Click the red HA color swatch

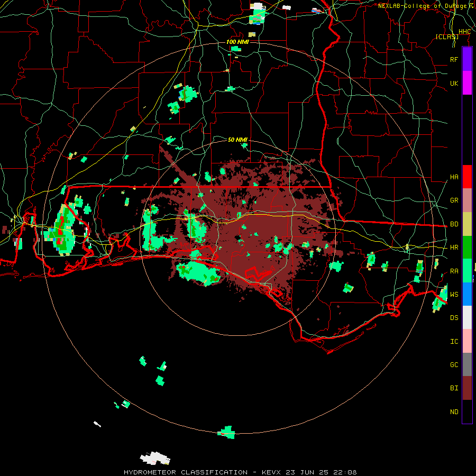coord(467,177)
